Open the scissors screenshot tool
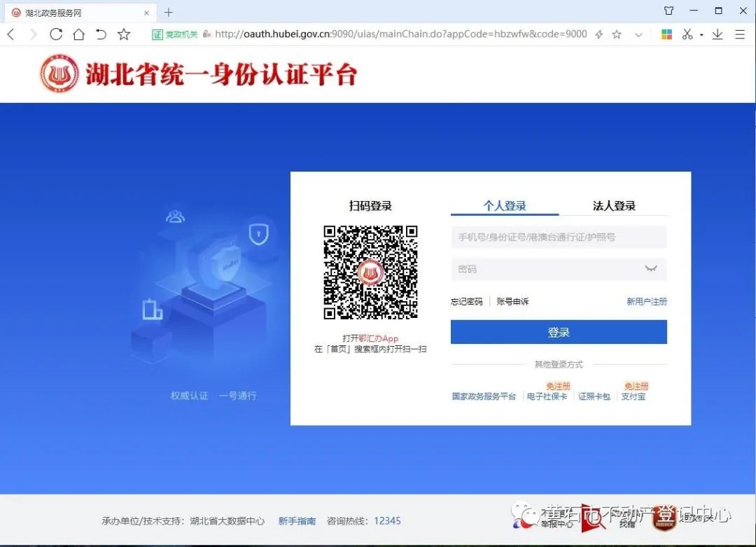Viewport: 756px width, 547px height. (x=687, y=34)
